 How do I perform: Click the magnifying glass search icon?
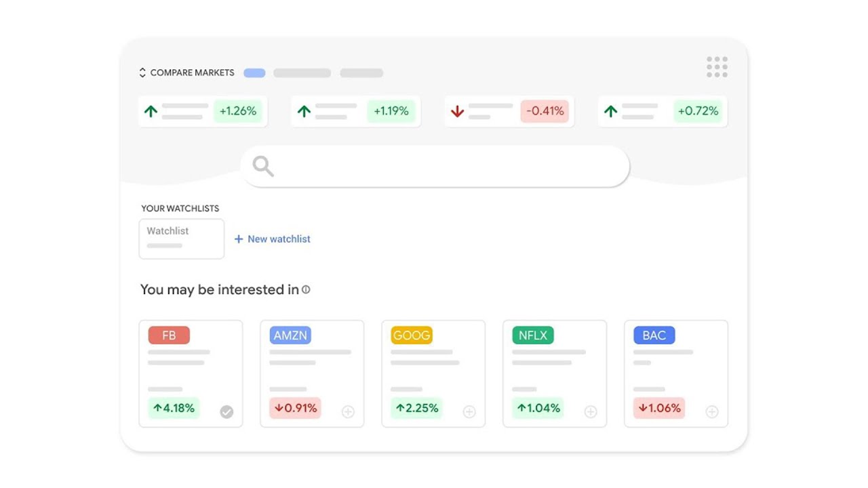click(263, 166)
